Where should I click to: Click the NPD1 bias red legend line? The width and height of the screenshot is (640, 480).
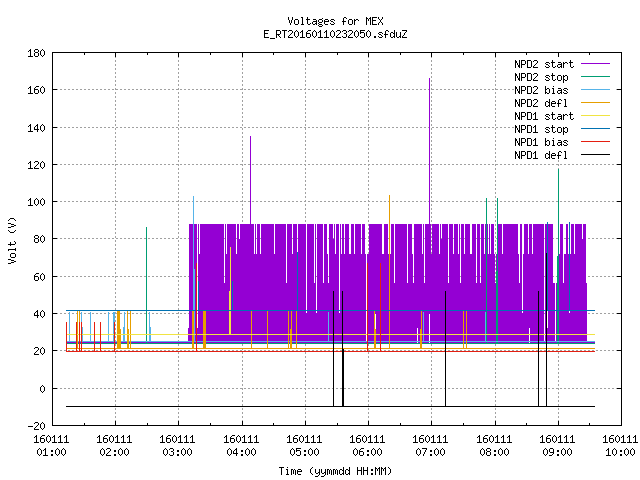pyautogui.click(x=596, y=142)
